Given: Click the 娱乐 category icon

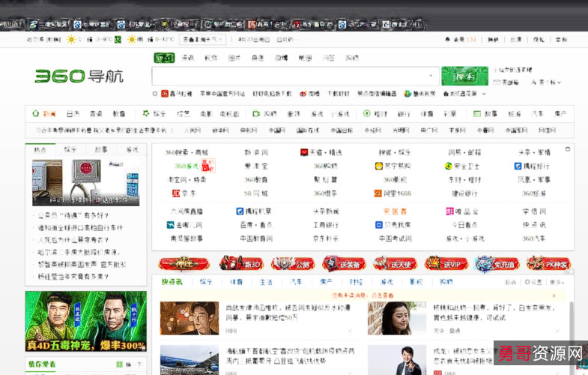Looking at the screenshot, I should pos(146,113).
